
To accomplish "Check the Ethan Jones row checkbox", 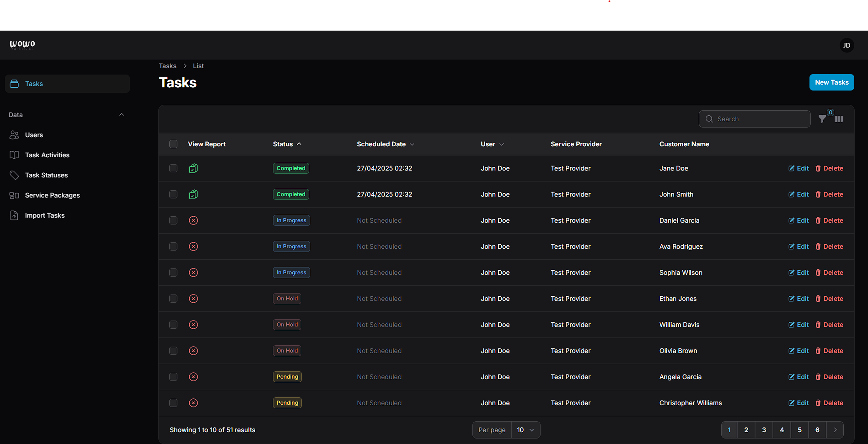I will (173, 299).
